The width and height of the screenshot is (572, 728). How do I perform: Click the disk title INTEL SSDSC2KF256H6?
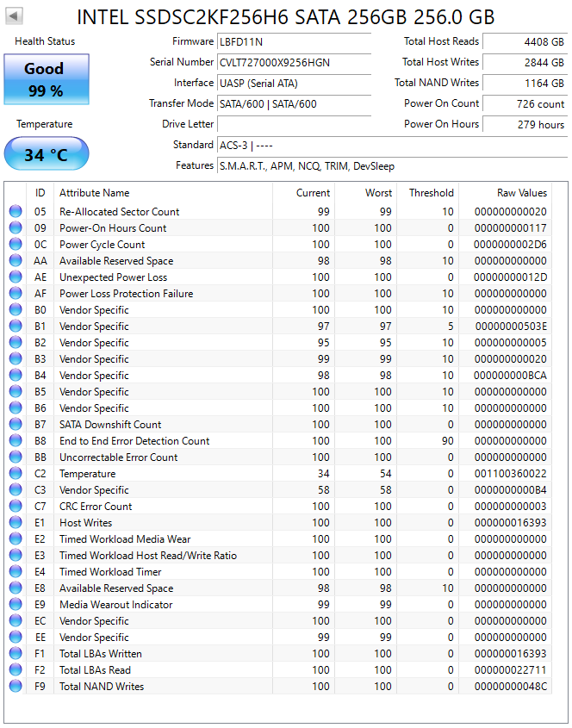[x=285, y=17]
